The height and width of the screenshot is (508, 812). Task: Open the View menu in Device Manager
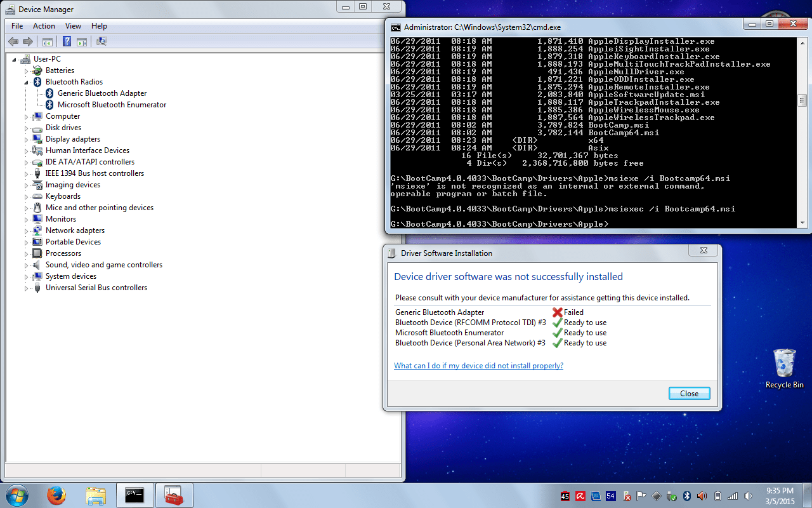73,26
